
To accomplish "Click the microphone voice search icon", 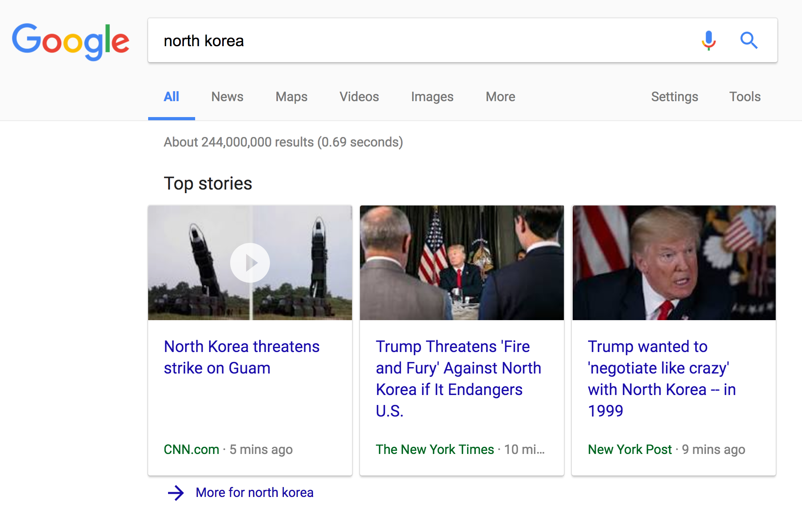I will tap(708, 40).
